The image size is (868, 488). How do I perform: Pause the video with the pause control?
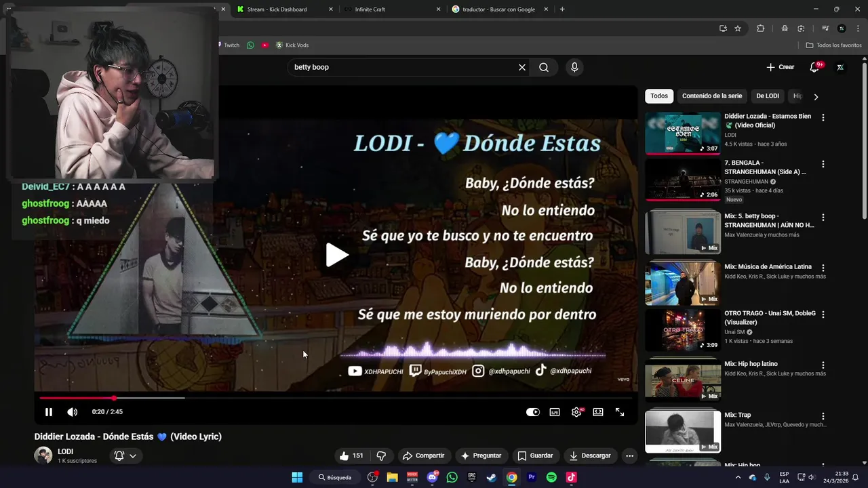tap(49, 412)
